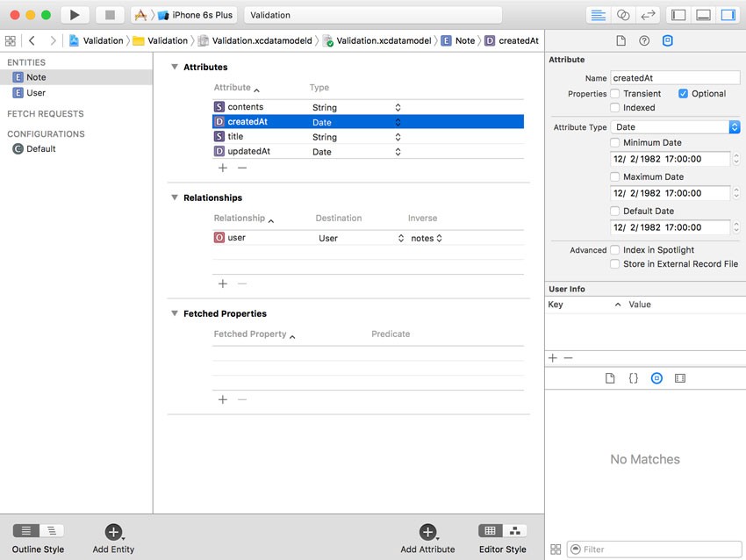Select the flat Outline Style icon
746x560 pixels.
(26, 530)
